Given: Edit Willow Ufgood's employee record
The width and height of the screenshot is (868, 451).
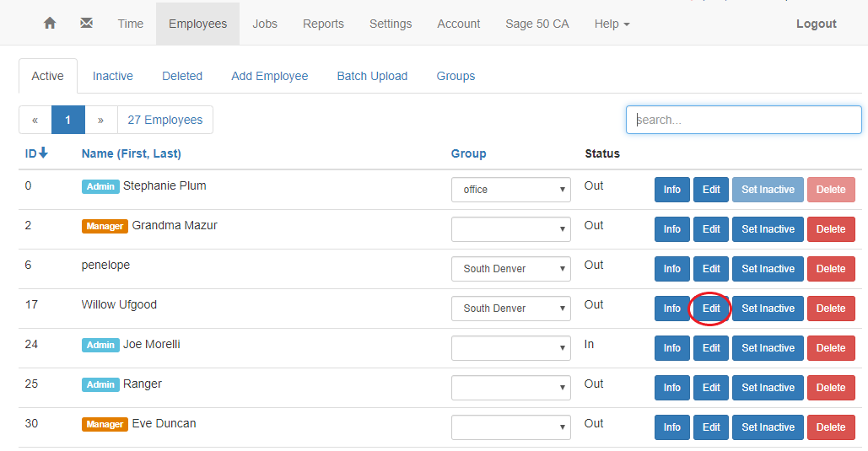Looking at the screenshot, I should pos(711,309).
